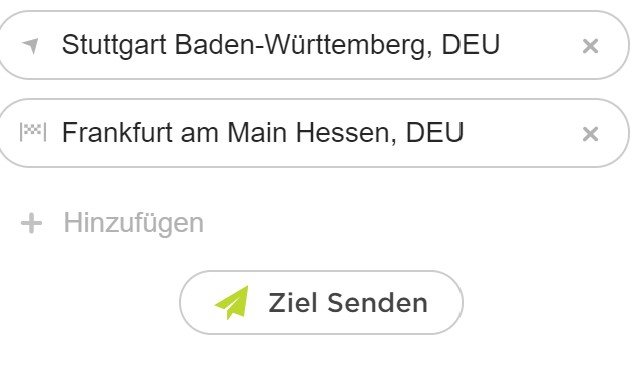Click the checkered destination flag icon

(x=33, y=132)
